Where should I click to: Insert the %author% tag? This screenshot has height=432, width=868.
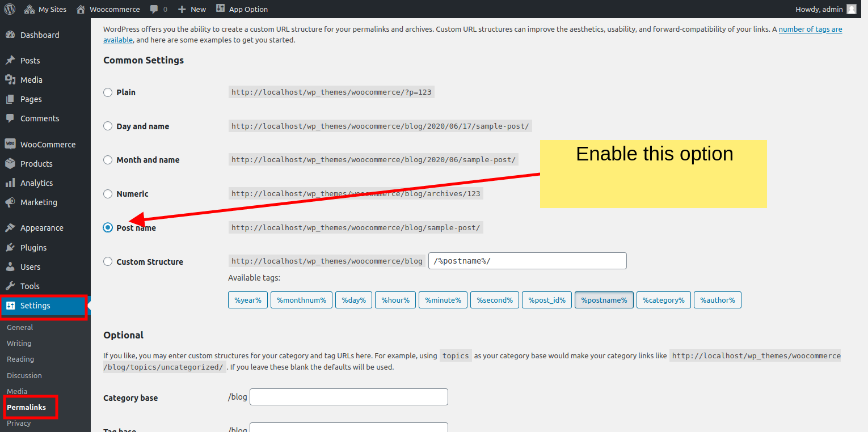point(718,300)
